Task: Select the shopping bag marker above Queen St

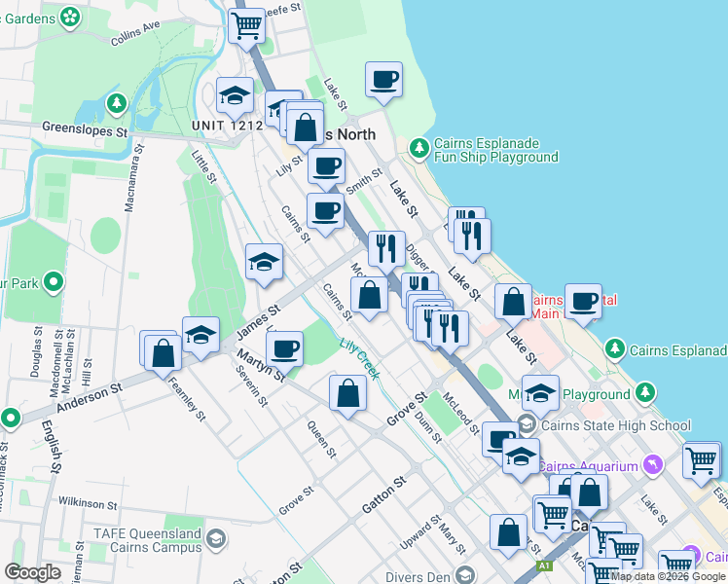Action: [347, 394]
